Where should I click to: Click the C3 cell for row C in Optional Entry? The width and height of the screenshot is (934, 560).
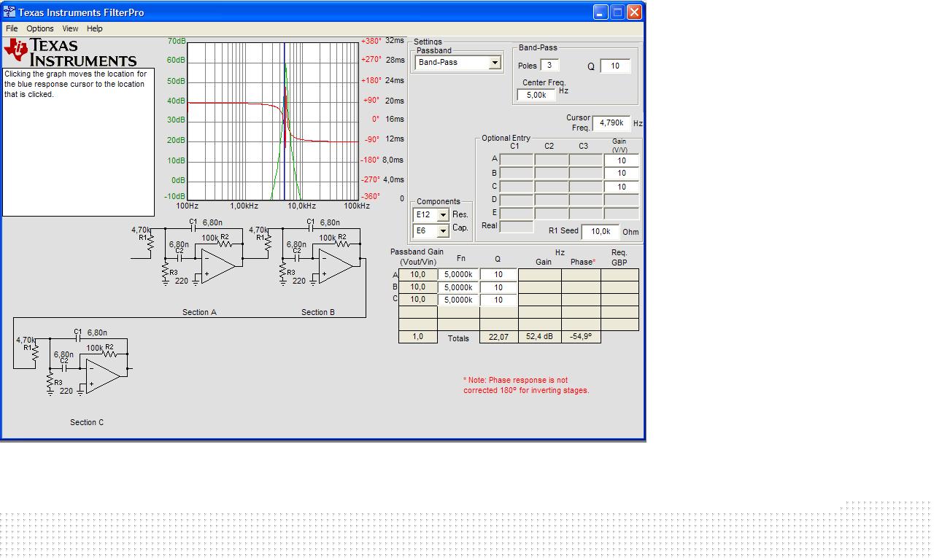(x=586, y=187)
